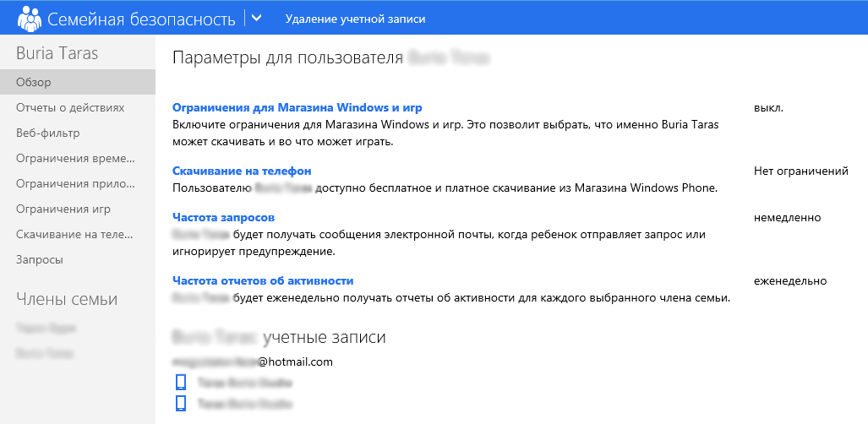868x424 pixels.
Task: Open Ограничения для Магазина Windows и игр link
Action: (298, 107)
